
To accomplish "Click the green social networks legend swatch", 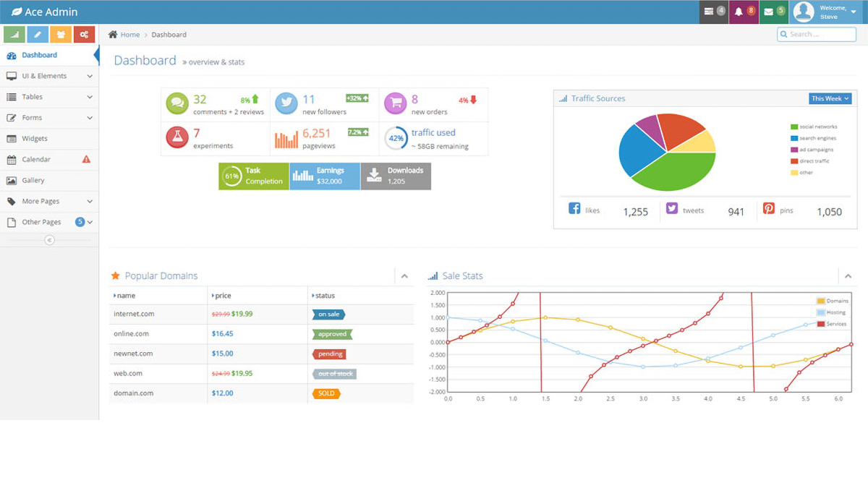I will click(794, 127).
